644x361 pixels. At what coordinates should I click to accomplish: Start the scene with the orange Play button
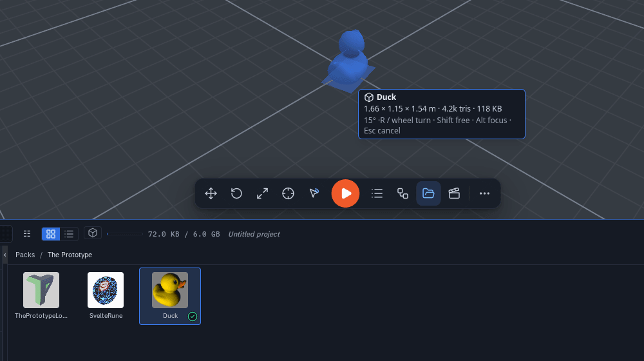[x=345, y=193]
